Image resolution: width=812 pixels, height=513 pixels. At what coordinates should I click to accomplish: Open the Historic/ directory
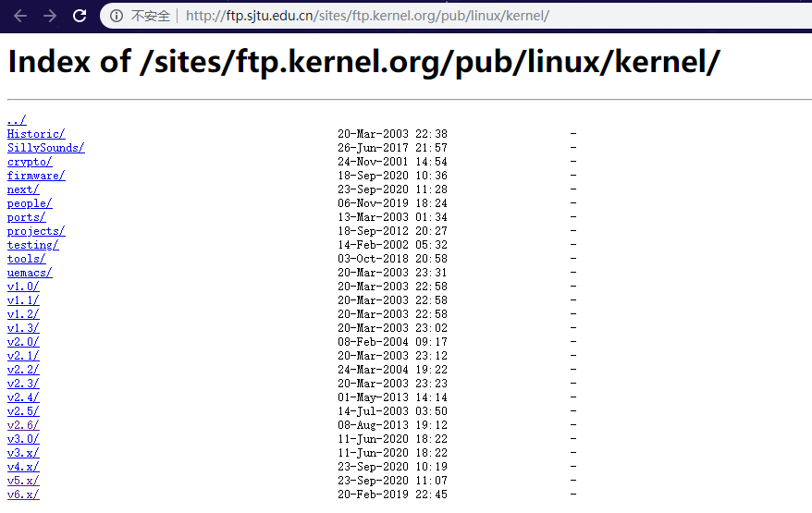point(36,134)
